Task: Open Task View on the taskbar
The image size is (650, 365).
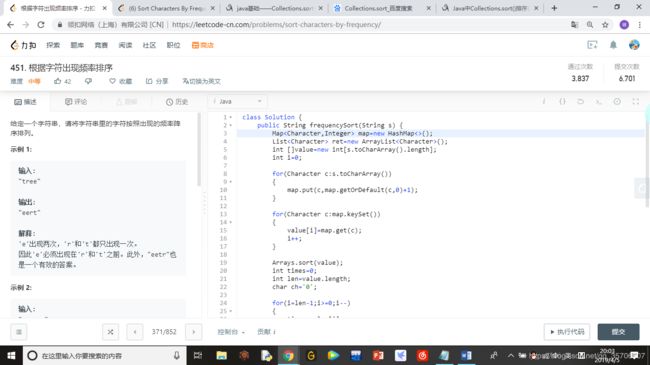Action: coord(198,355)
